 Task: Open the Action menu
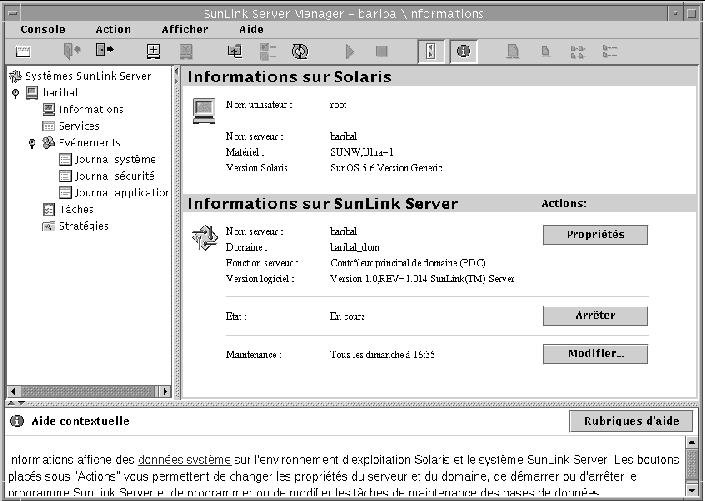point(113,30)
